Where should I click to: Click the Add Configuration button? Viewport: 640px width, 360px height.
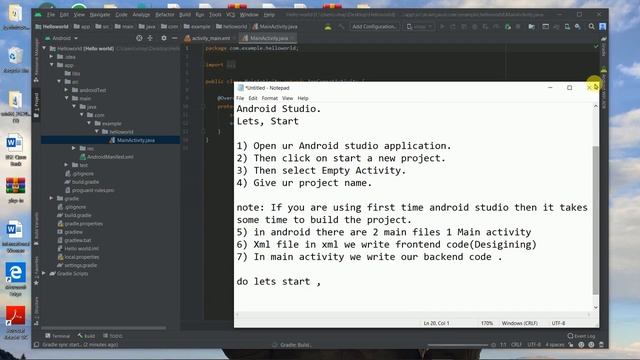(x=374, y=27)
